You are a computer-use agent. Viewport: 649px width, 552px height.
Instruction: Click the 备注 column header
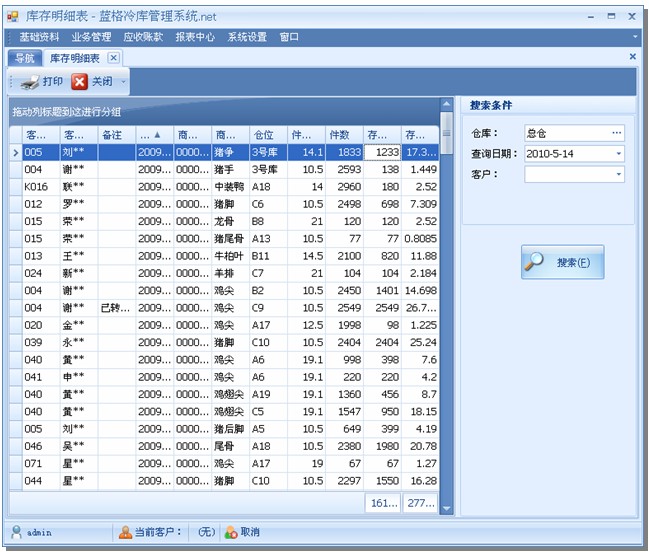[x=117, y=135]
